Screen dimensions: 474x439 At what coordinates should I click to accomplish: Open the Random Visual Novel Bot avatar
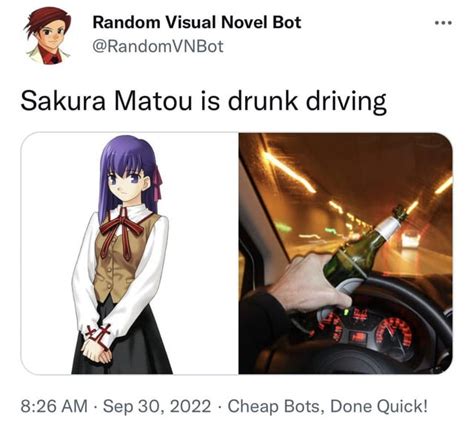tap(48, 35)
